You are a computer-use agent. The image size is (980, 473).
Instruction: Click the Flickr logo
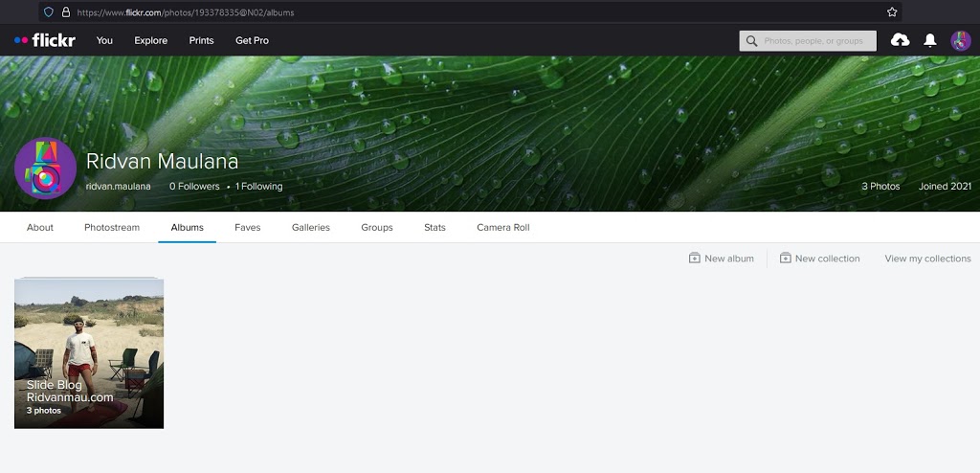(x=44, y=40)
